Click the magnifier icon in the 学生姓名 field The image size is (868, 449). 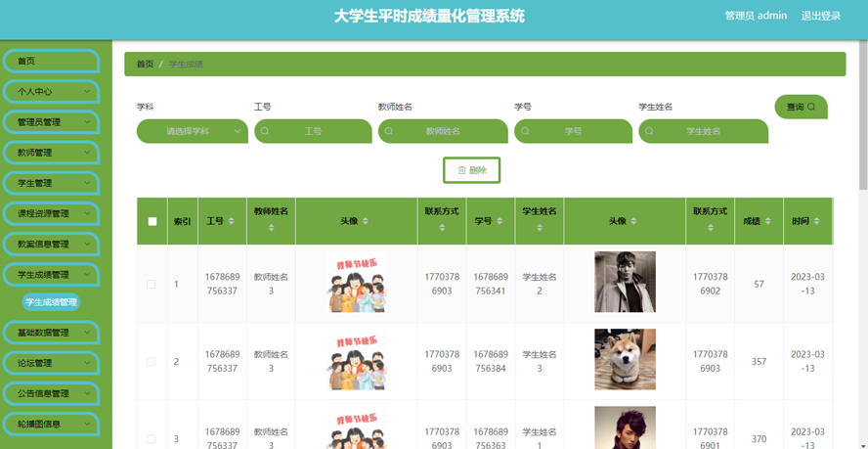tap(649, 131)
